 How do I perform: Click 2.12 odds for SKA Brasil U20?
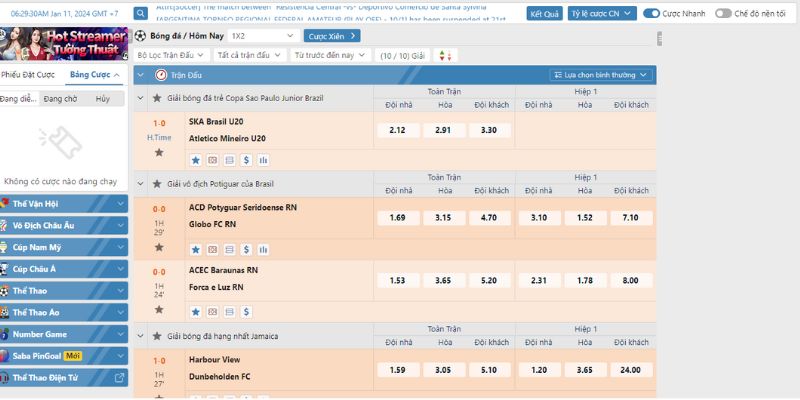click(397, 130)
